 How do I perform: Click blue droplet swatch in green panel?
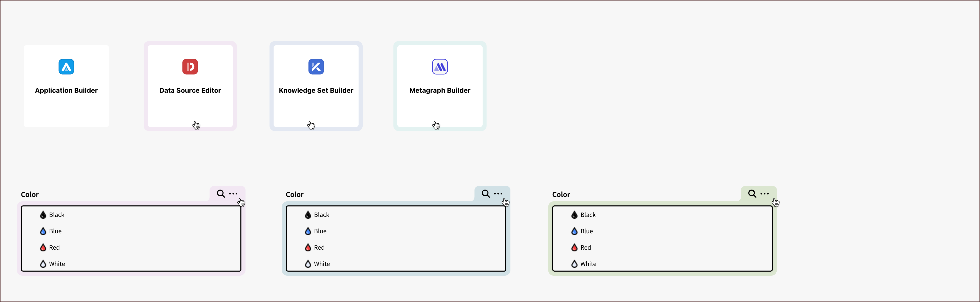(574, 231)
